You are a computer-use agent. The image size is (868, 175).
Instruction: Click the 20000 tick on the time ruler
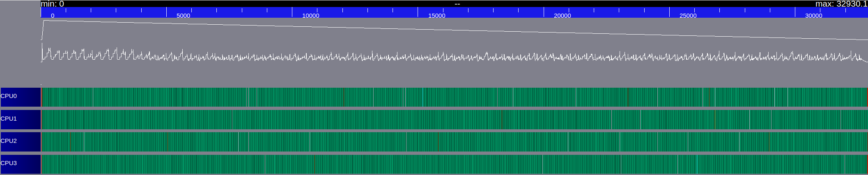click(x=562, y=16)
